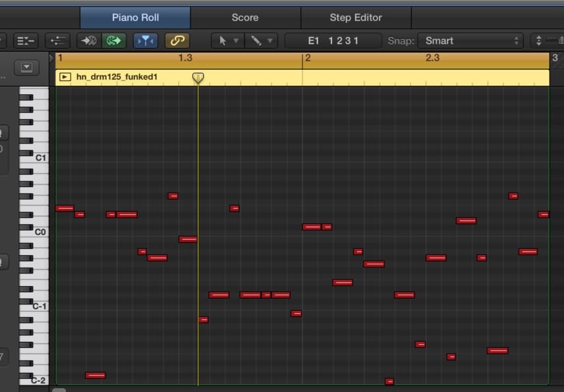The height and width of the screenshot is (392, 564).
Task: Click the MIDI Draw automation icon
Action: click(x=57, y=41)
